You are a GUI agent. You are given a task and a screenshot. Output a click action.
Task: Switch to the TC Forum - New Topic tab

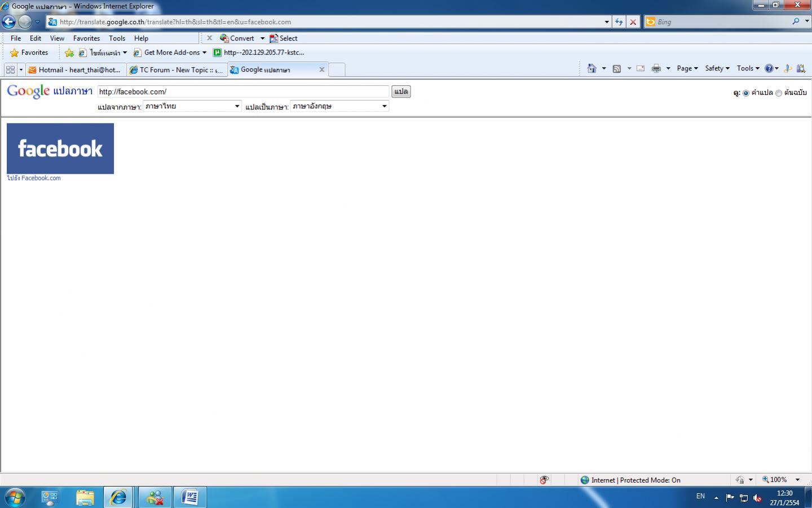[x=177, y=70]
